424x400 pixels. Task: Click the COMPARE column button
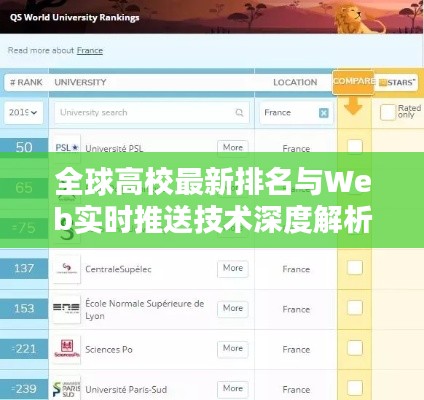coord(353,82)
